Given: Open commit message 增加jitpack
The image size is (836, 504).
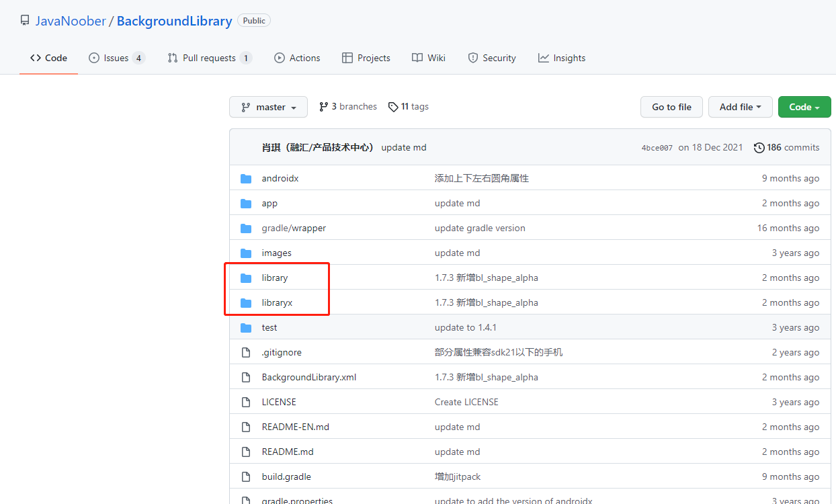Looking at the screenshot, I should point(458,477).
